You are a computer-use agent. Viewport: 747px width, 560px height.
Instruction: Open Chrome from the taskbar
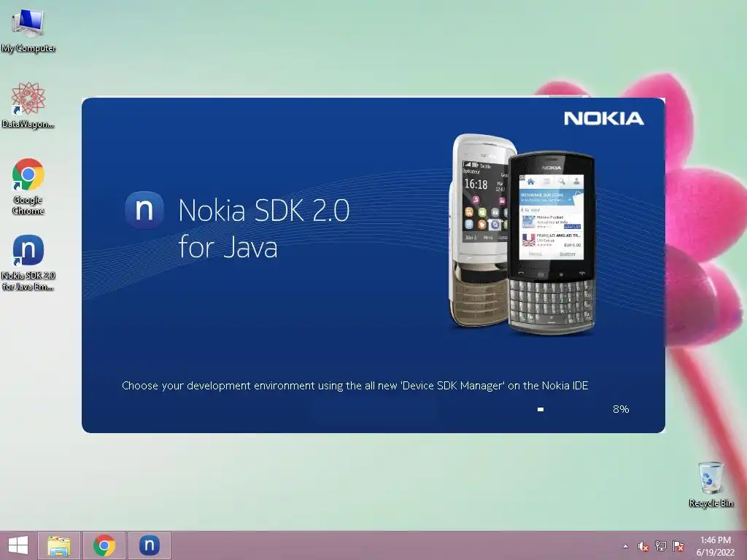tap(104, 545)
